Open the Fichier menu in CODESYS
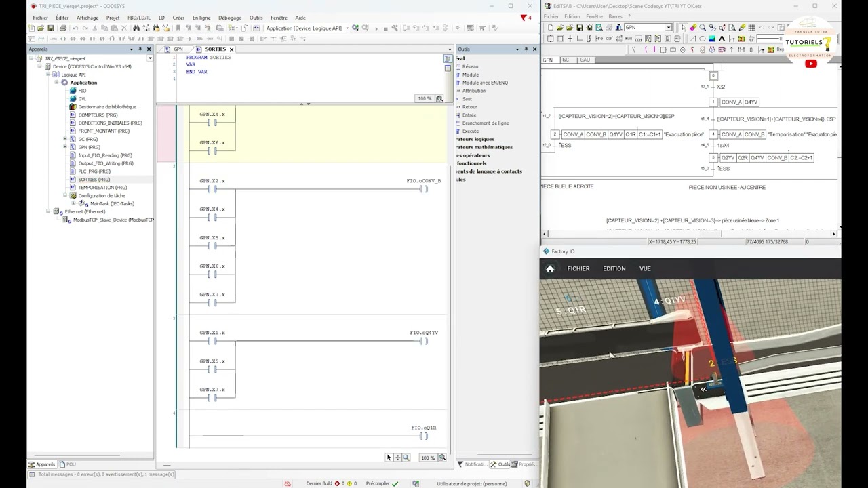This screenshot has height=488, width=868. [x=40, y=18]
